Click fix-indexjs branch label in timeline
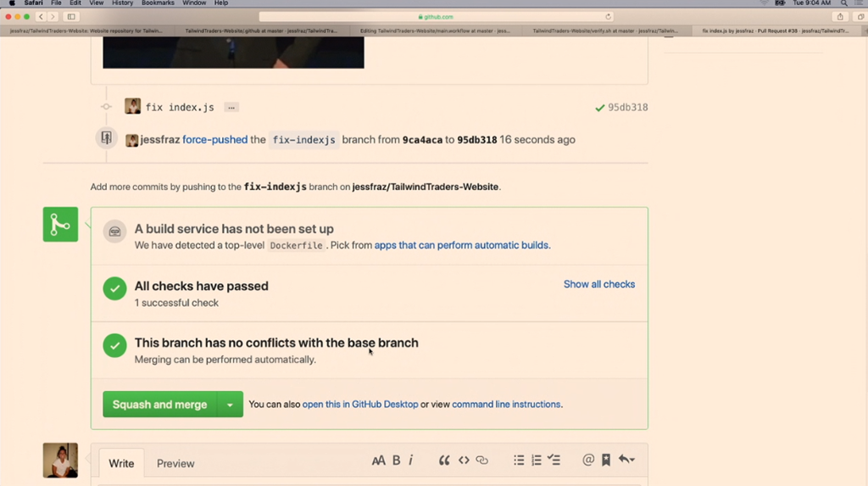The image size is (868, 486). pos(304,140)
